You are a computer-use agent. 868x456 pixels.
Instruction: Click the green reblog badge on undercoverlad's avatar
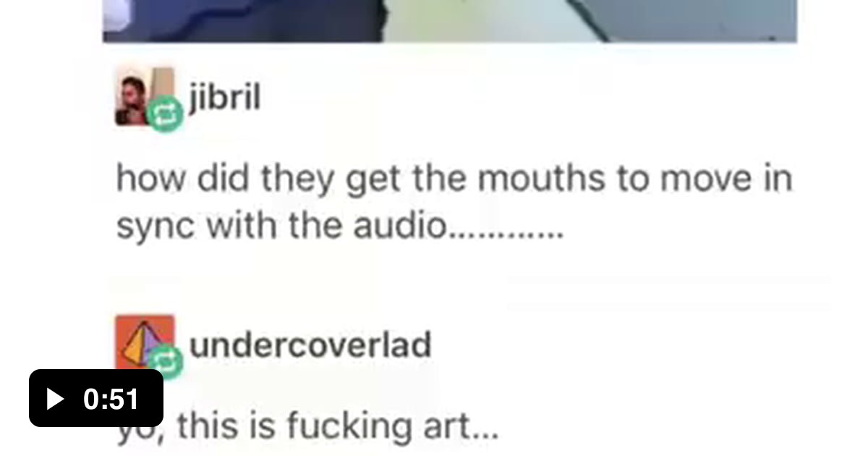pos(166,360)
